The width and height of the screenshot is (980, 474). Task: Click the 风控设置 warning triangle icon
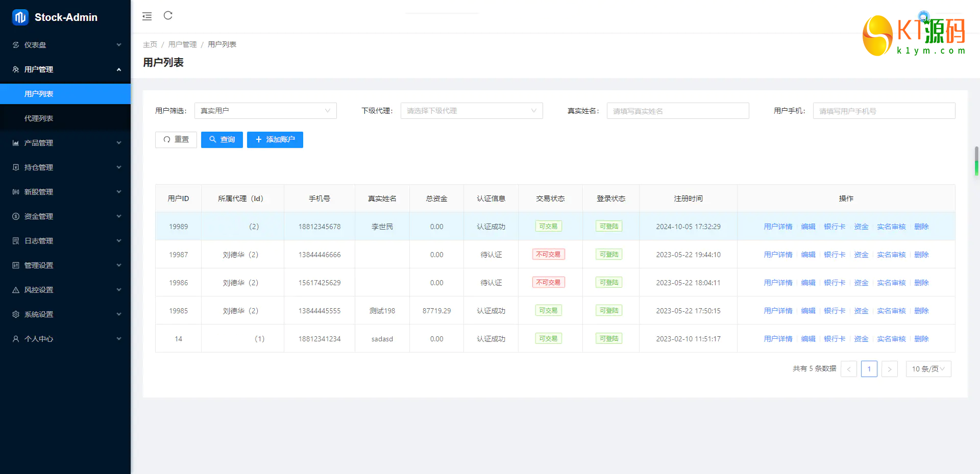click(x=16, y=290)
